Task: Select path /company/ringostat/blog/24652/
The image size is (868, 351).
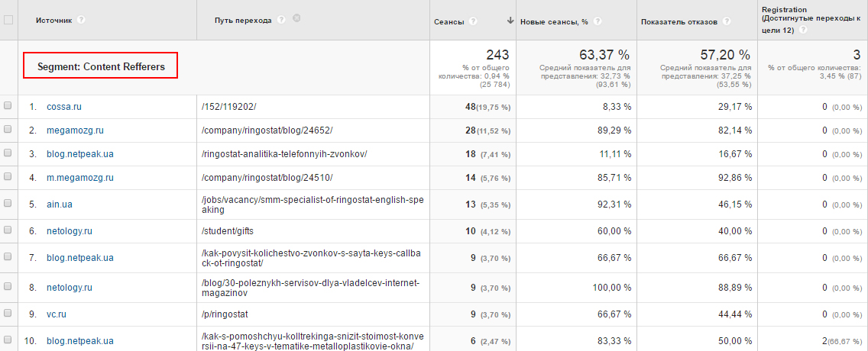Action: 267,130
